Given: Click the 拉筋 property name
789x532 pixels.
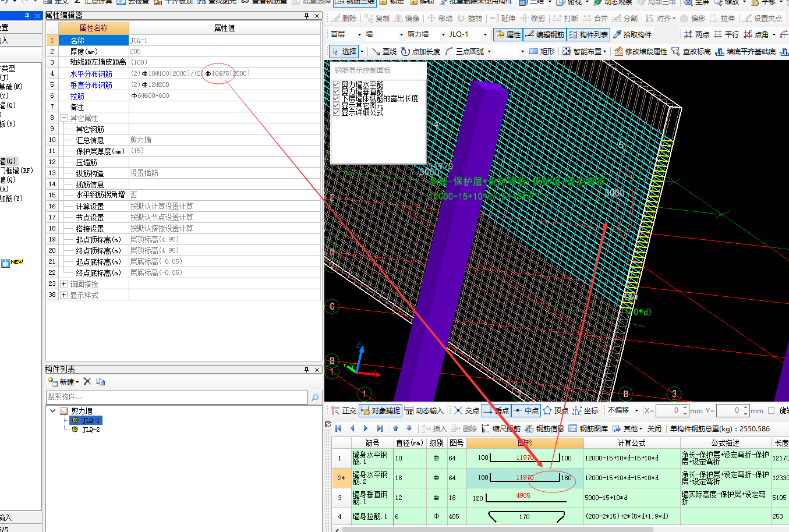Looking at the screenshot, I should [77, 96].
